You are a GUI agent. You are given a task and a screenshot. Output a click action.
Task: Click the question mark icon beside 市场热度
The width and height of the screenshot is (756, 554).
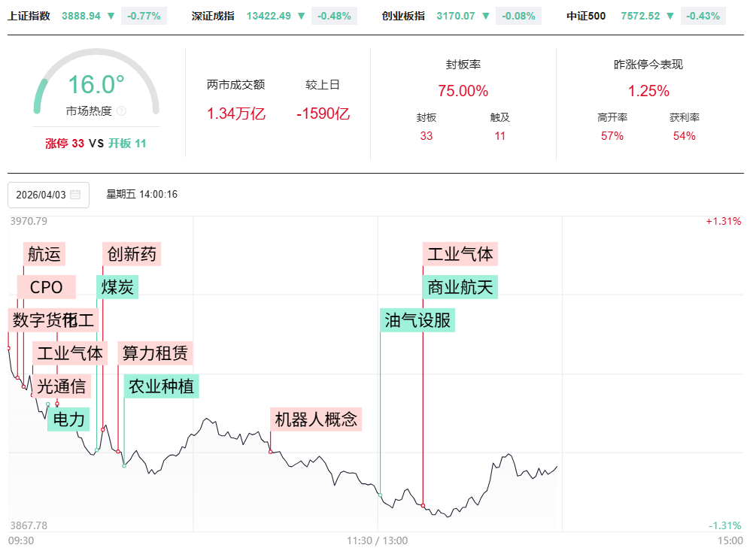[122, 111]
